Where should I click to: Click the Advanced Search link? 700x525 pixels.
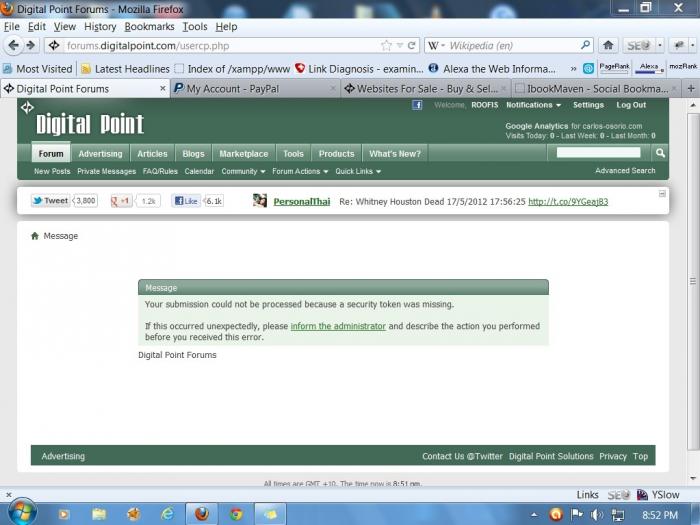tap(625, 171)
